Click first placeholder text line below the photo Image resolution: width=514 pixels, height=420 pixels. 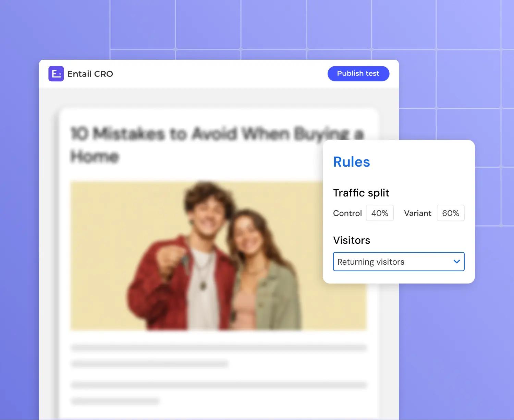(x=218, y=348)
